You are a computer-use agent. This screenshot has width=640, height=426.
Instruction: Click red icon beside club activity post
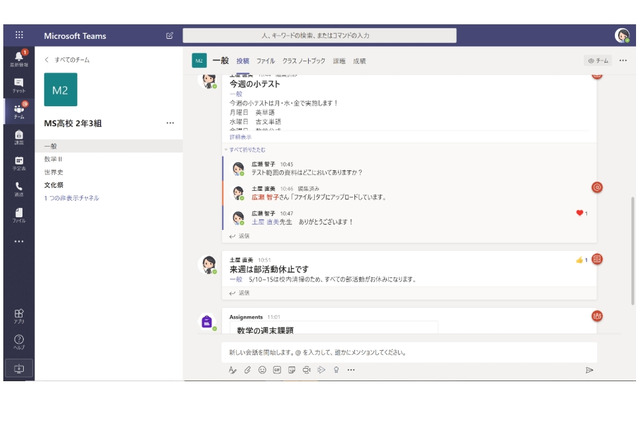coord(597,259)
